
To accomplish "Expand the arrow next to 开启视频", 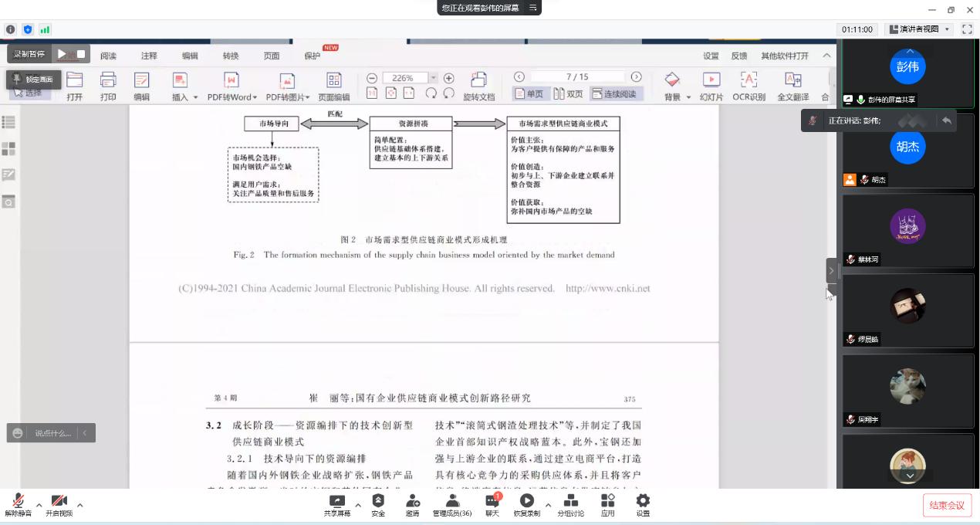I will [x=79, y=506].
